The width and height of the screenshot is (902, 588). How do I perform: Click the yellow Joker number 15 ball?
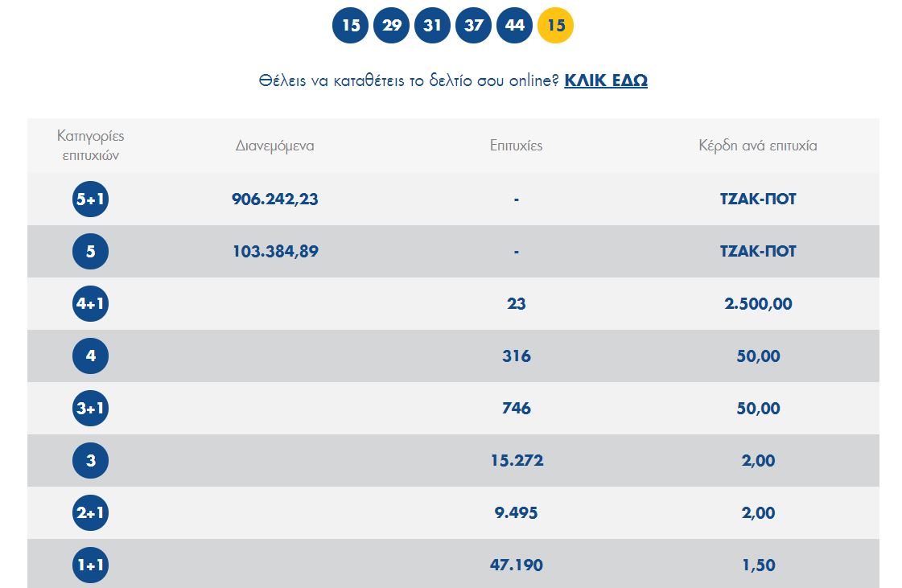pyautogui.click(x=556, y=26)
